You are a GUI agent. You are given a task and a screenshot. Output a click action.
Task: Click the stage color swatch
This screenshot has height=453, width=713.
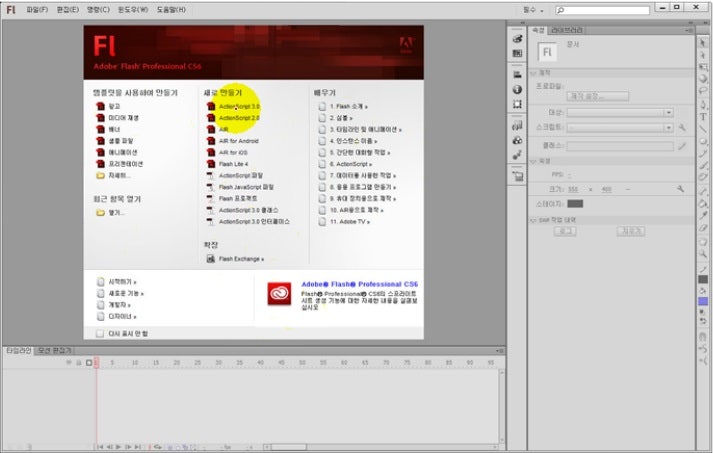[x=575, y=204]
